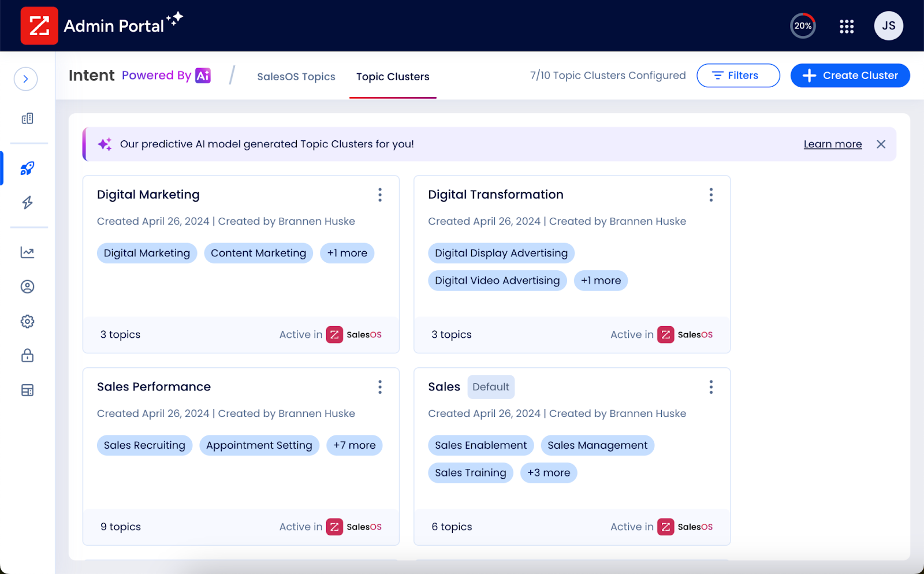
Task: Open the Filters panel
Action: click(738, 75)
